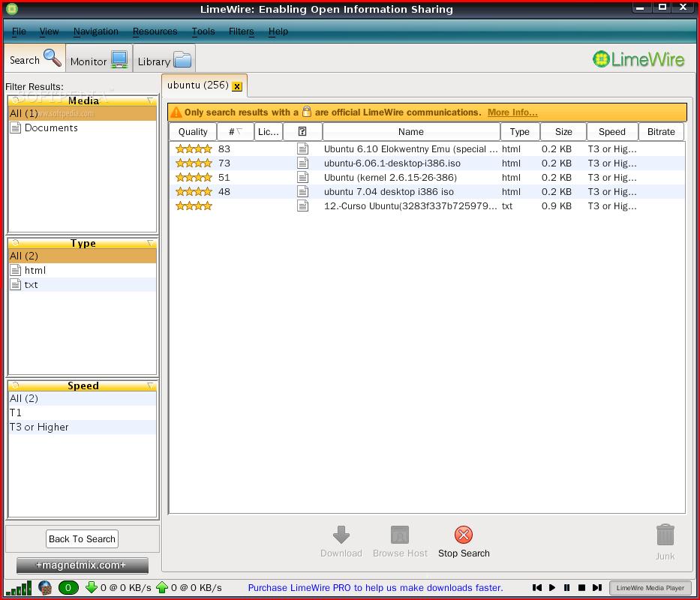Viewport: 700px width, 600px height.
Task: Click the +magnetmix.com+ button
Action: (82, 565)
